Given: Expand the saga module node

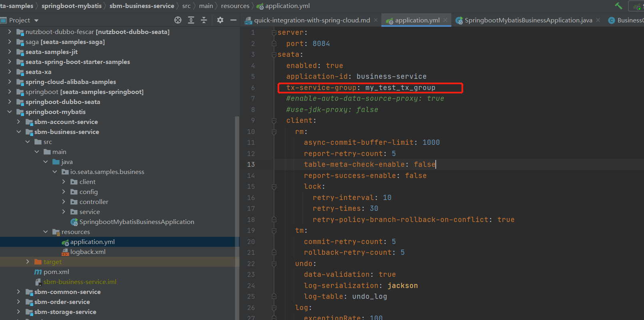Looking at the screenshot, I should pos(10,42).
